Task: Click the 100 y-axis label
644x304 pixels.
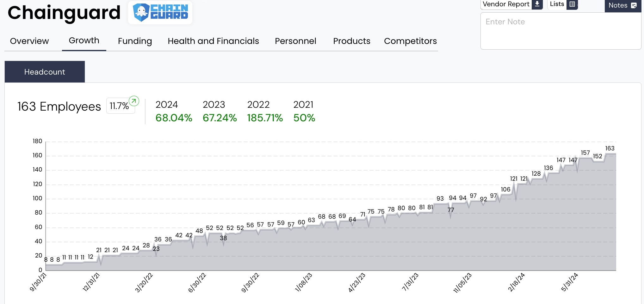Action: [x=37, y=198]
